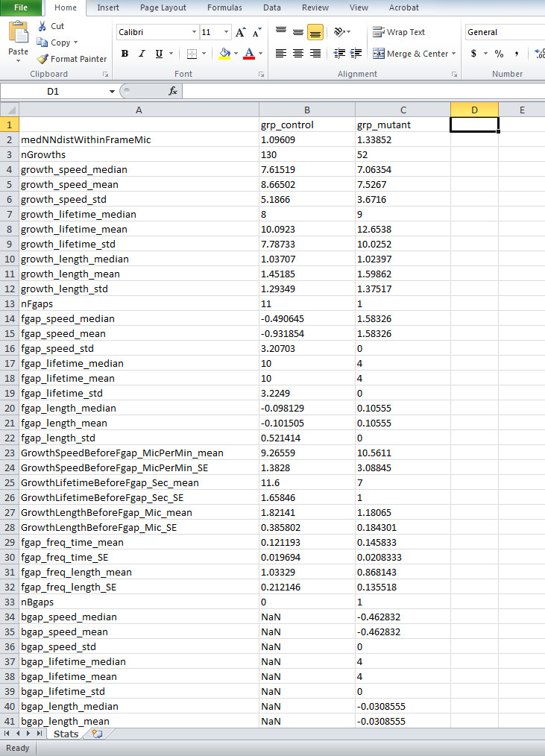
Task: Switch to the Formulas ribbon tab
Action: pyautogui.click(x=224, y=7)
